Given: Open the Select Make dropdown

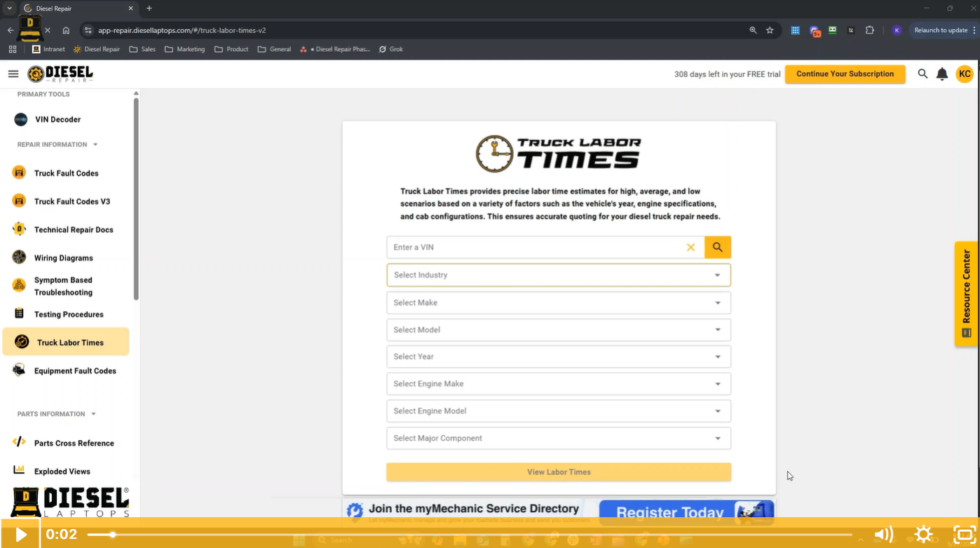Looking at the screenshot, I should [559, 303].
